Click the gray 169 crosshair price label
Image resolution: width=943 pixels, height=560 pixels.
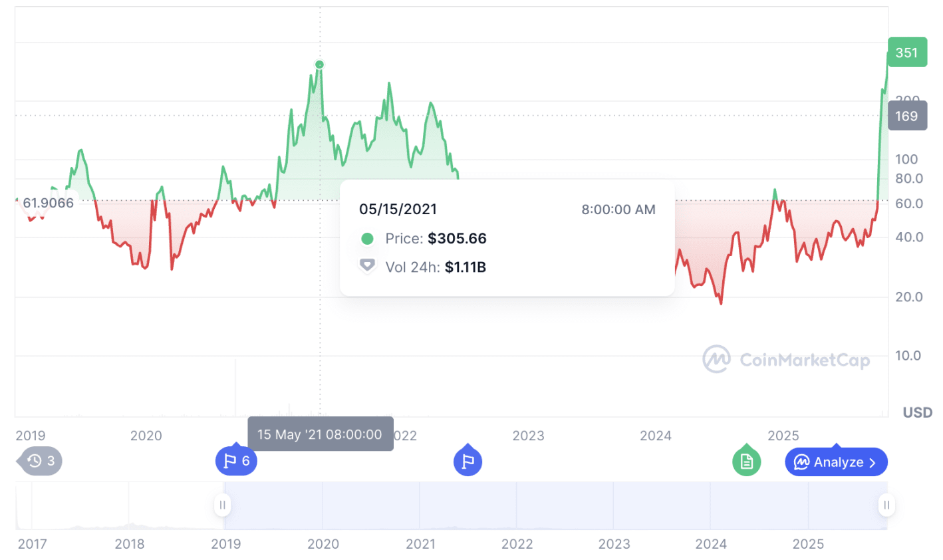pyautogui.click(x=907, y=116)
